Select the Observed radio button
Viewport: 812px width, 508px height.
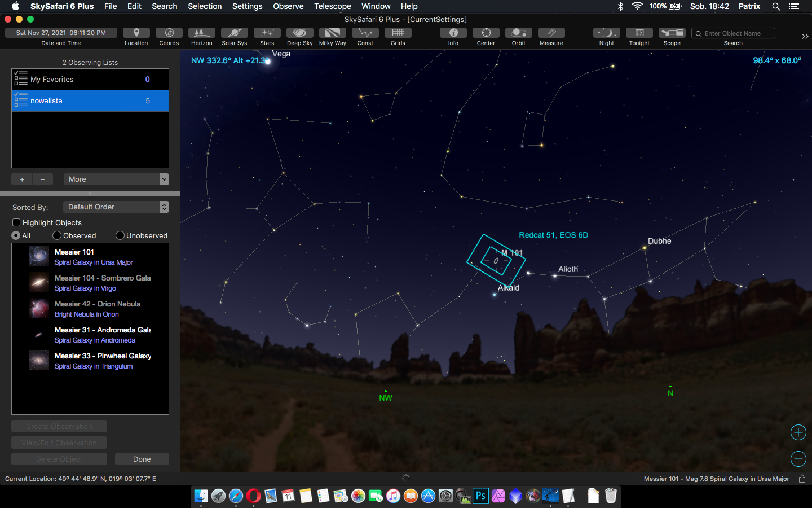click(57, 235)
